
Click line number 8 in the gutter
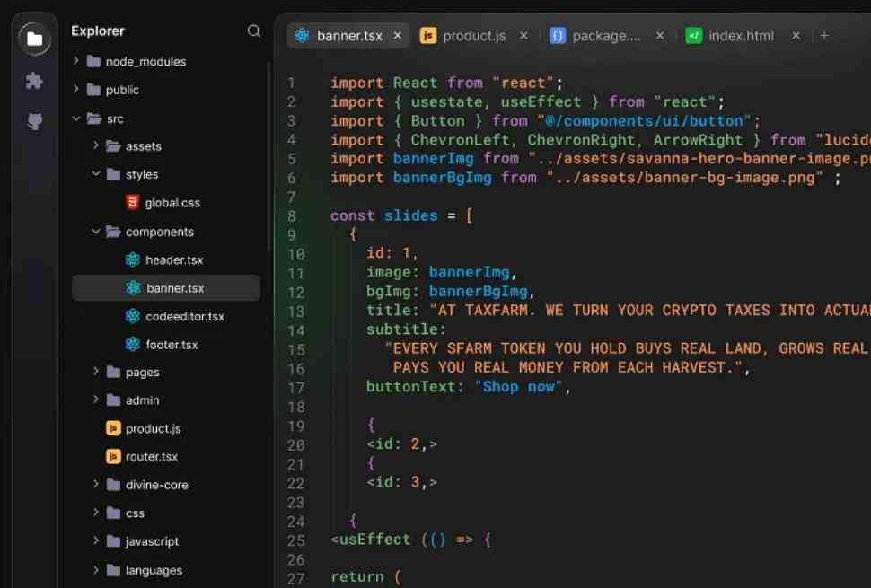292,215
